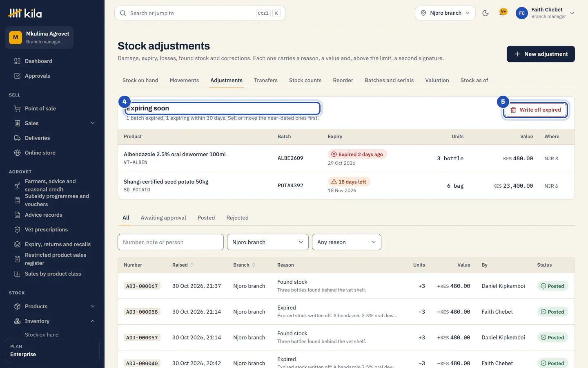
Task: Click the Dashboard sidebar icon
Action: 17,61
